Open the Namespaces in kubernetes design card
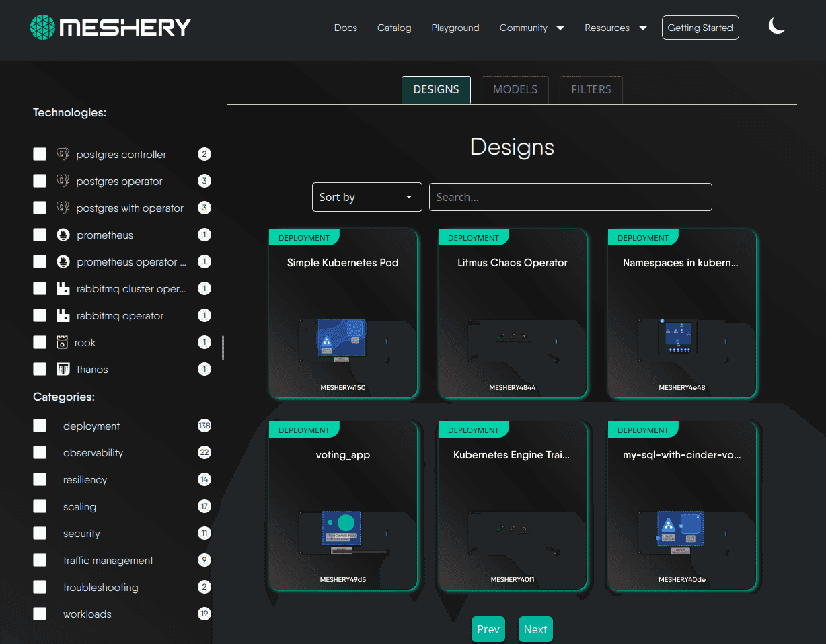 coord(682,313)
